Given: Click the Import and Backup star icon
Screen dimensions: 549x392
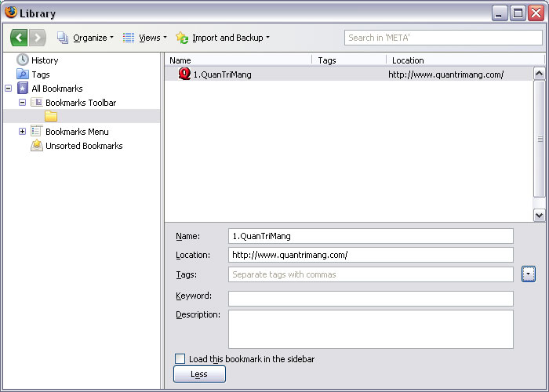Looking at the screenshot, I should [x=182, y=38].
